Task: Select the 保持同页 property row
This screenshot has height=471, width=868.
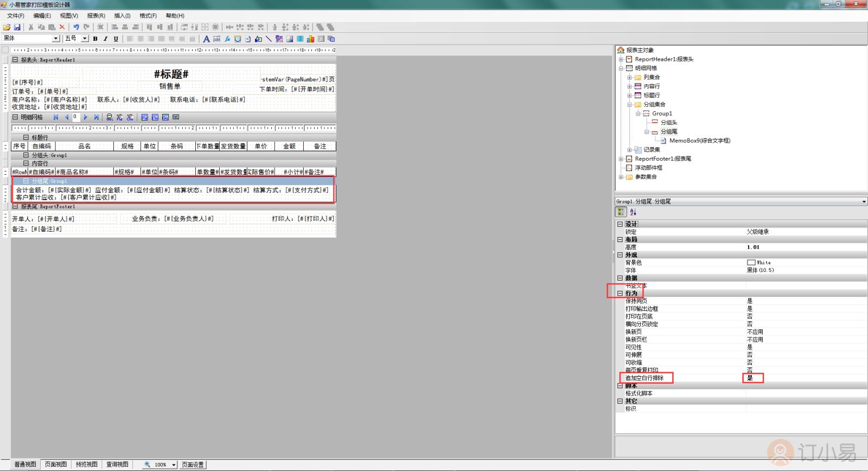Action: [741, 301]
